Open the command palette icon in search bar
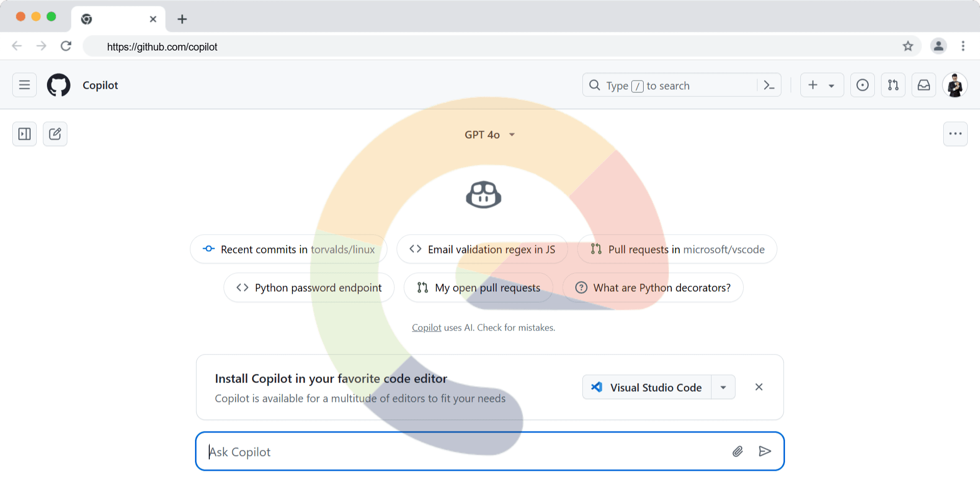The image size is (980, 482). click(x=769, y=85)
